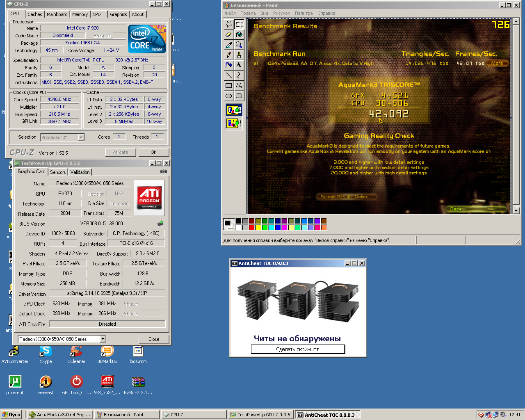Select the rectangular Select tool in Paint
The height and width of the screenshot is (420, 525).
click(239, 24)
